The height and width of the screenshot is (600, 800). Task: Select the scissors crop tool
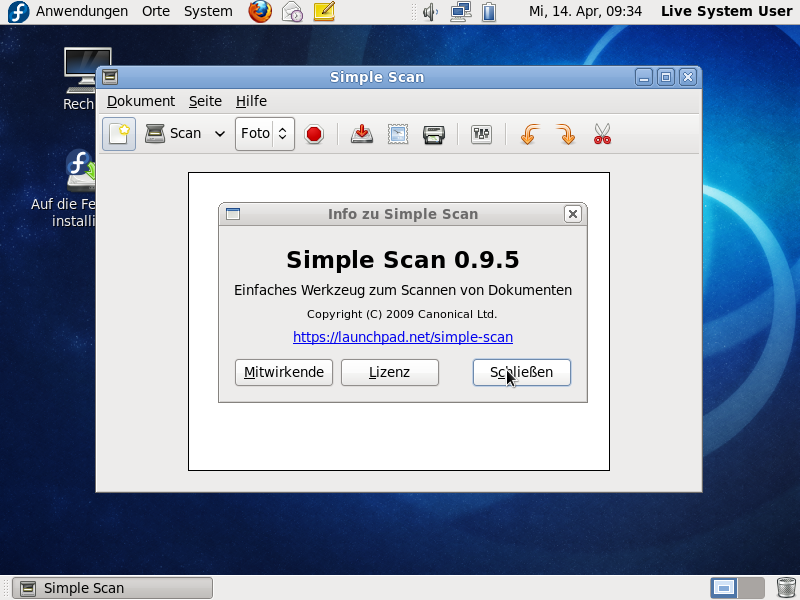point(603,134)
